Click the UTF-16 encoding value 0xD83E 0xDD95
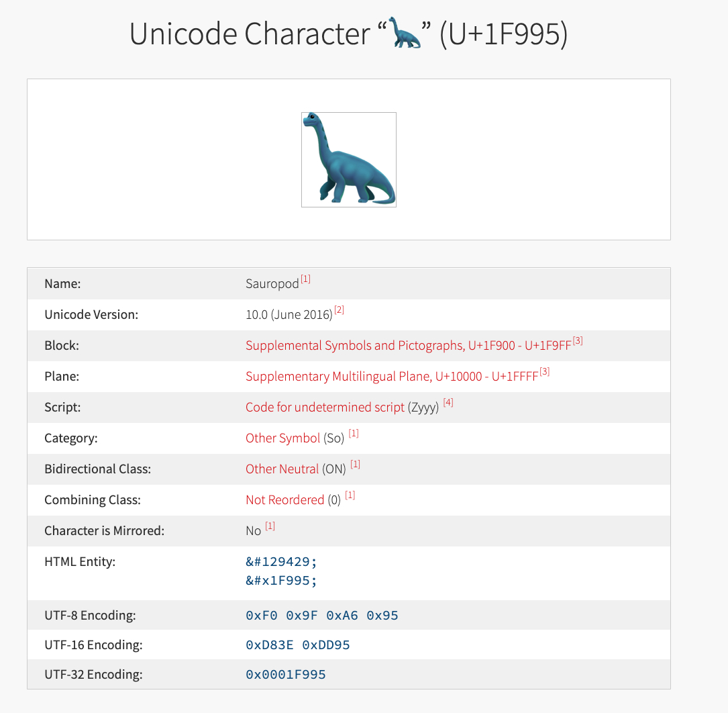This screenshot has width=728, height=713. pyautogui.click(x=298, y=645)
